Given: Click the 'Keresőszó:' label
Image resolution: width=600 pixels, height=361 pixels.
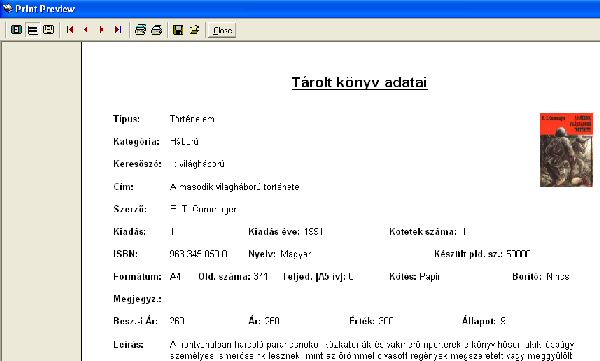Looking at the screenshot, I should 137,164.
